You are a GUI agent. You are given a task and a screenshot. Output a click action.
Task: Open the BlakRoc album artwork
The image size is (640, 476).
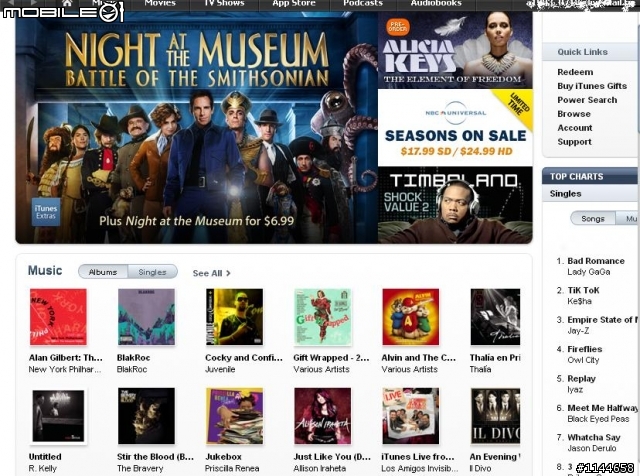click(x=146, y=317)
